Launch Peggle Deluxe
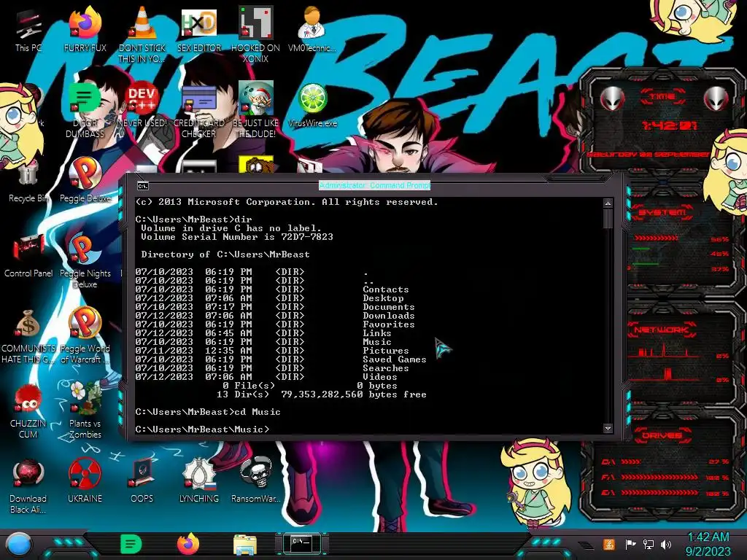This screenshot has height=560, width=747. (x=85, y=180)
